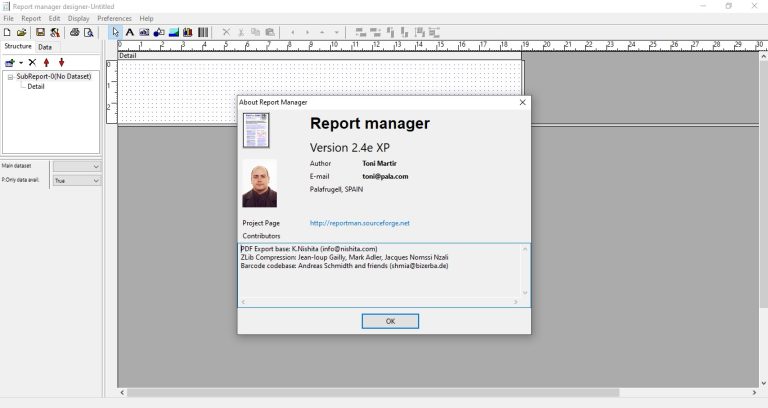The width and height of the screenshot is (768, 408).
Task: Click the red move up arrow
Action: click(x=46, y=62)
